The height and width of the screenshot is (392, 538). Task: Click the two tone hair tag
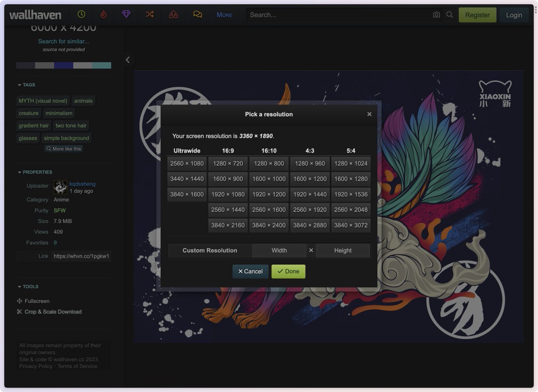coord(71,126)
